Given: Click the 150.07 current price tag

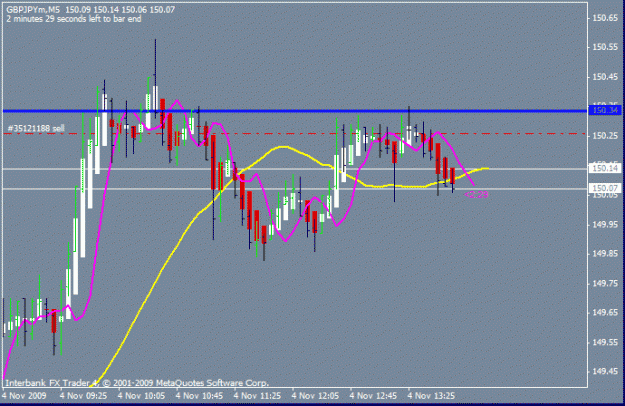Looking at the screenshot, I should [x=604, y=188].
